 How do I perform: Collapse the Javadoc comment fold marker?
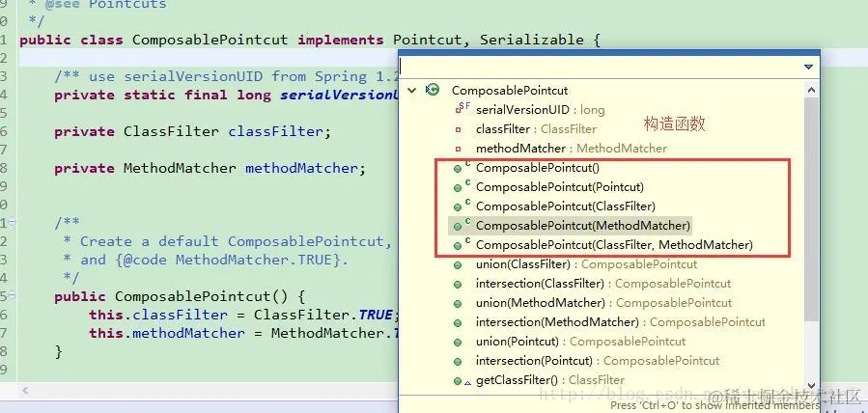click(13, 223)
